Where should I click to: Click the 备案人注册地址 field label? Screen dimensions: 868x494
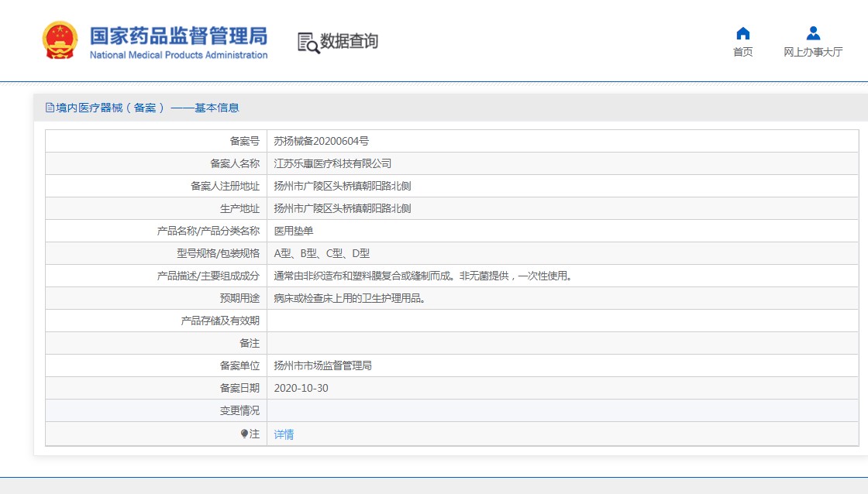coord(225,187)
